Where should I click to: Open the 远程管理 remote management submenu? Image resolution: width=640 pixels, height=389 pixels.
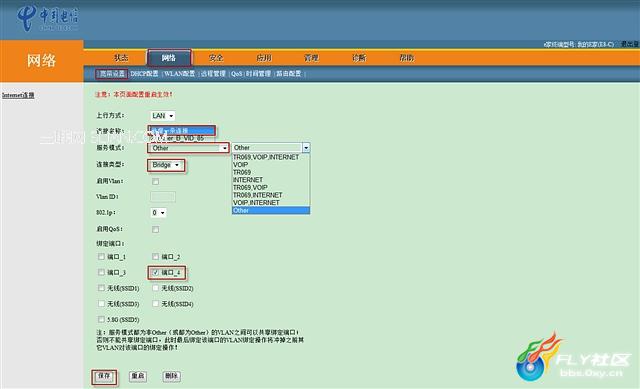(x=213, y=74)
